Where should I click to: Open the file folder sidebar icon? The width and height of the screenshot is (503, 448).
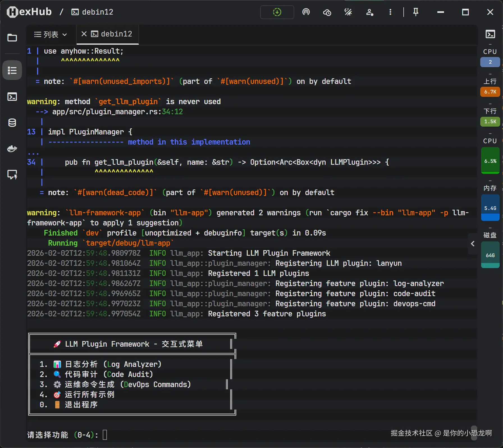(x=12, y=38)
